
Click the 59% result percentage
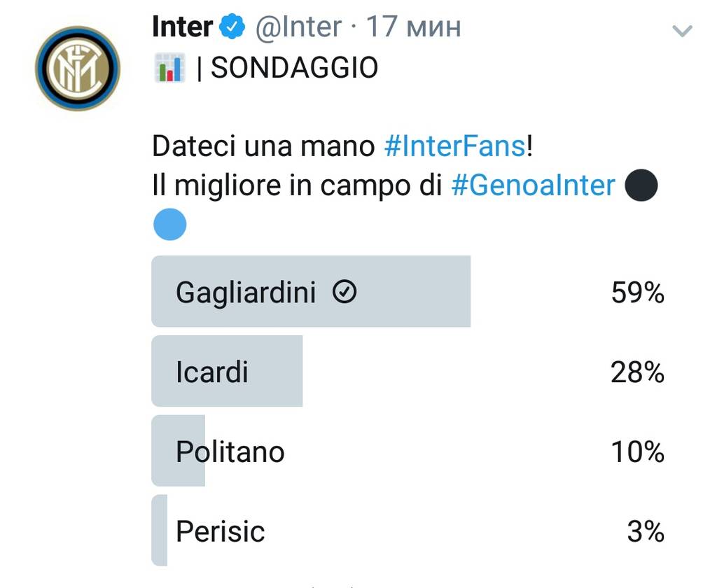637,293
